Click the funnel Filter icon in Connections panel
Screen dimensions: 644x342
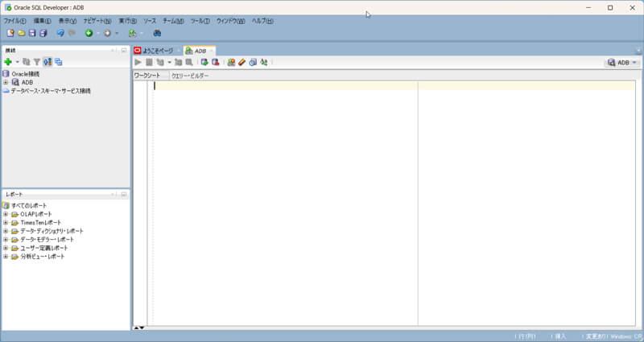tap(36, 62)
